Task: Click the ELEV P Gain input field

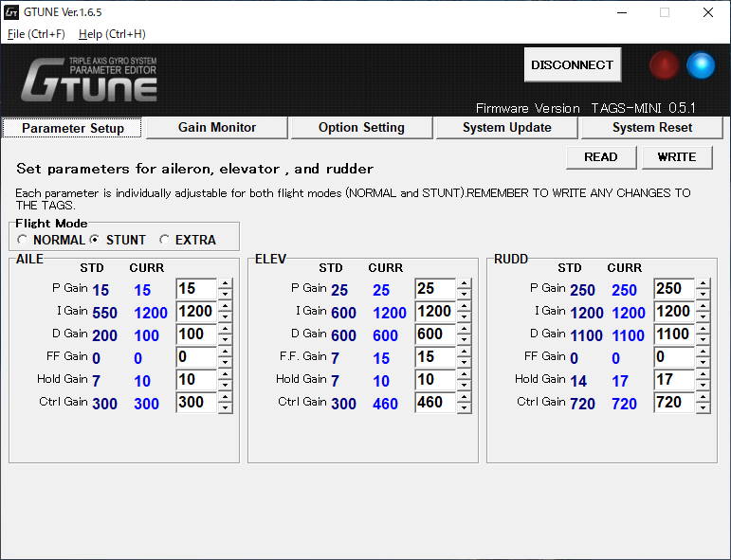Action: 435,289
